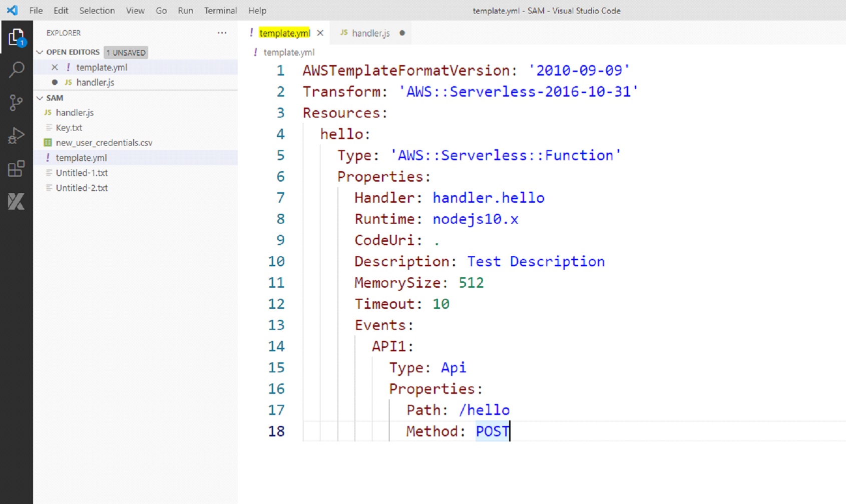Open new_user_credentials.csv from the file tree
Viewport: 846px width, 504px height.
coord(104,143)
